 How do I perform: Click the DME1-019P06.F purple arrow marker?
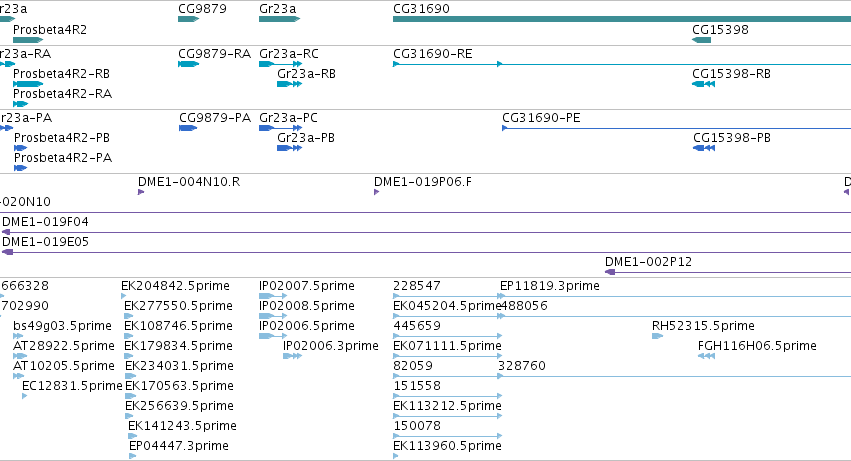click(x=377, y=192)
